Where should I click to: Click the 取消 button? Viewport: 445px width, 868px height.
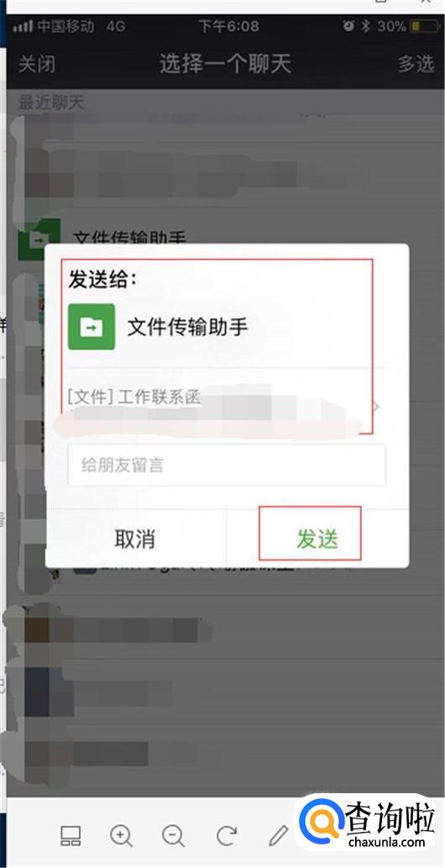134,539
